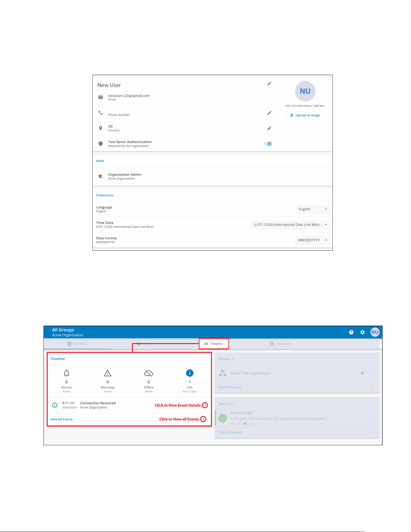Click the View All Events chevron
Viewport: 411px width, 532px height.
[x=203, y=419]
